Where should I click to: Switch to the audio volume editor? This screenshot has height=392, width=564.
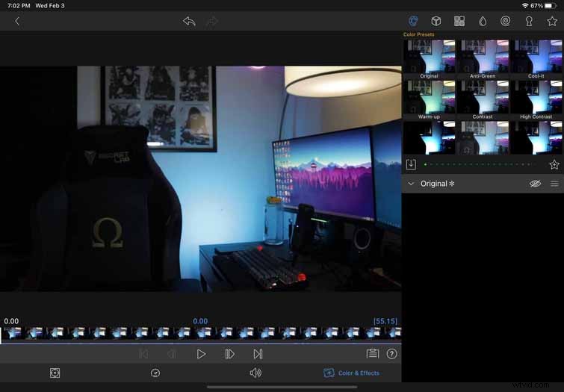coord(255,373)
